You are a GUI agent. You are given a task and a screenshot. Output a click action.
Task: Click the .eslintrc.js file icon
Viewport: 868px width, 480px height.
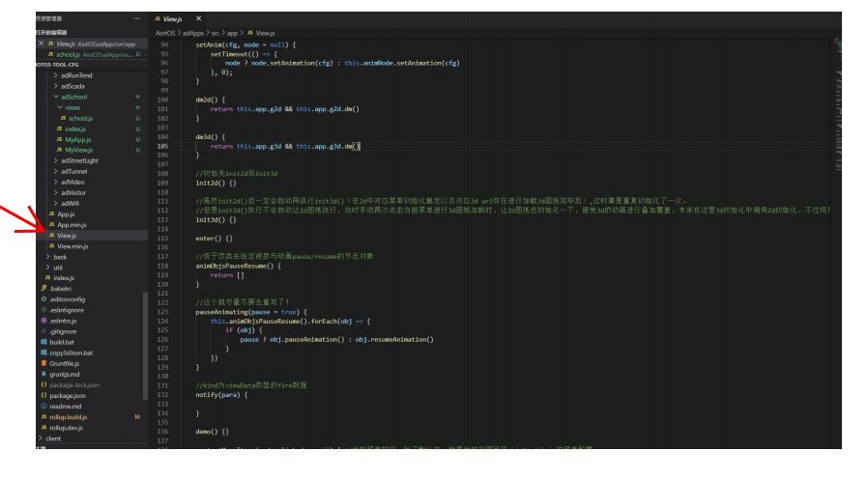[x=43, y=321]
